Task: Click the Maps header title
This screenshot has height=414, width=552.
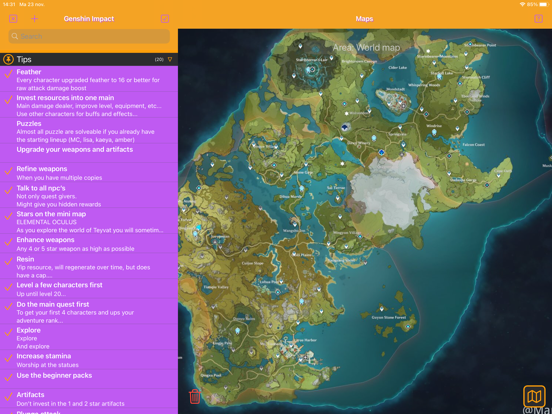Action: click(x=364, y=19)
